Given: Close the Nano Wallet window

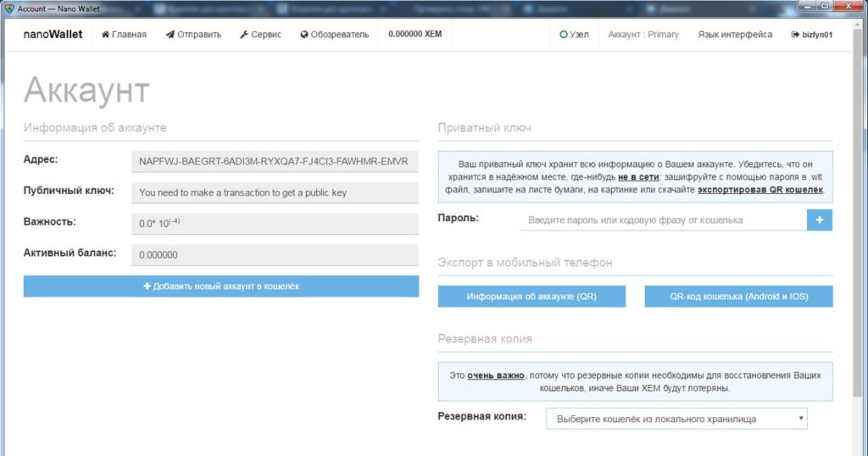Looking at the screenshot, I should (848, 6).
